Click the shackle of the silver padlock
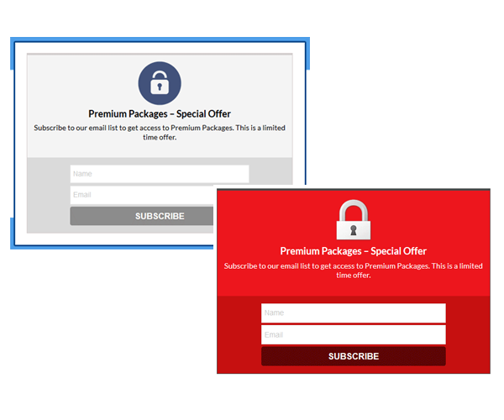Viewport: 504px width, 420px height. coord(354,210)
